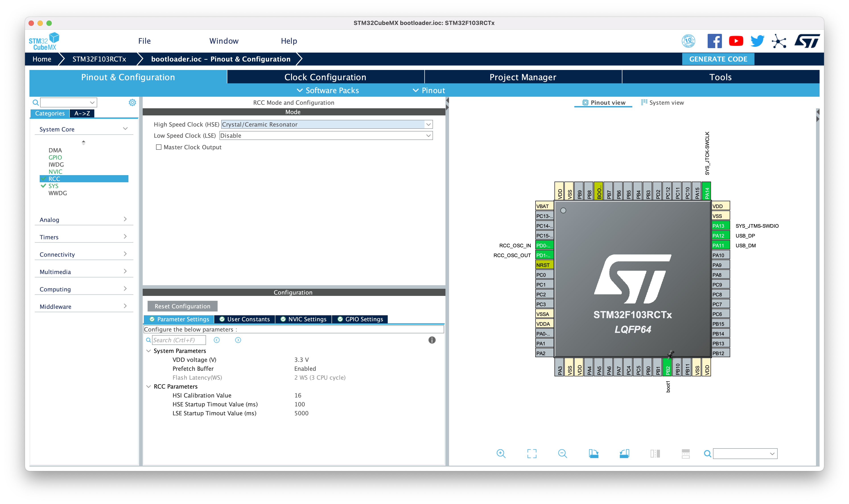Switch to the Clock Configuration tab
Screen dimensions: 849x504
click(325, 77)
